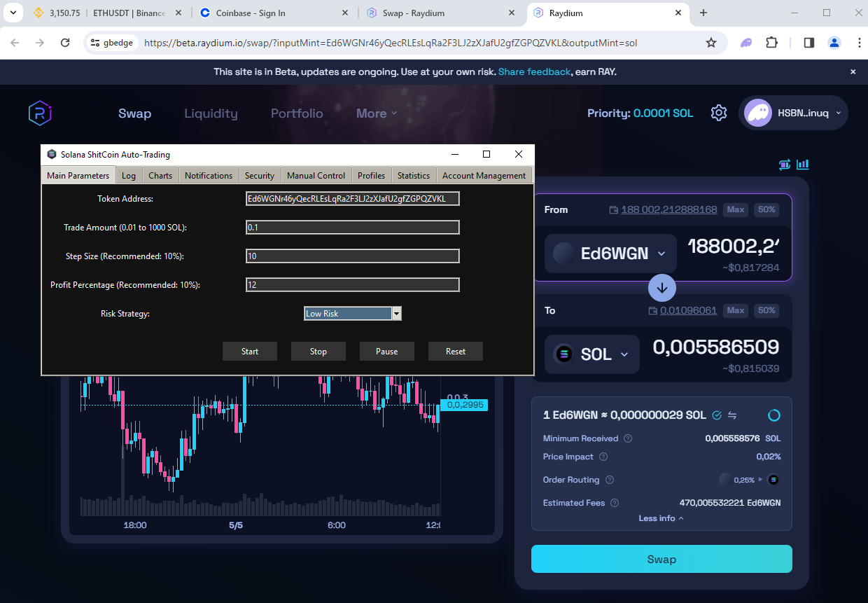Select the Main Parameters tab
The height and width of the screenshot is (603, 868).
[78, 175]
